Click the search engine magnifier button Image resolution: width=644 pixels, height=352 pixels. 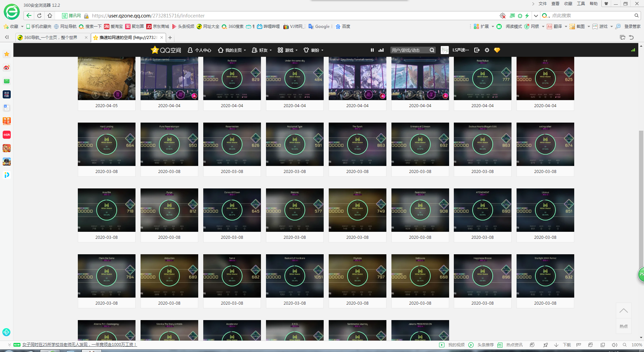[x=636, y=15]
